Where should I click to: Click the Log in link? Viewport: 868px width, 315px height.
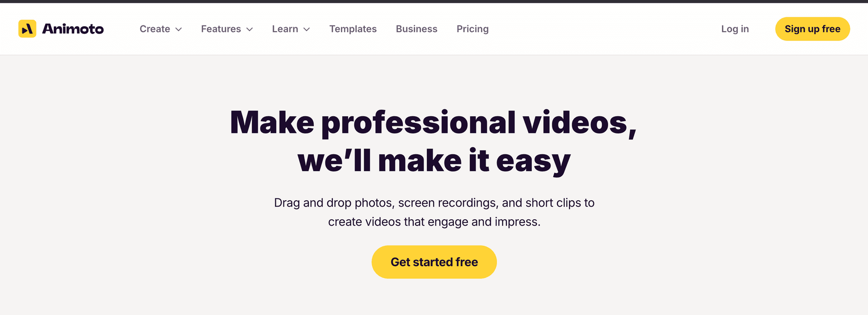coord(735,29)
